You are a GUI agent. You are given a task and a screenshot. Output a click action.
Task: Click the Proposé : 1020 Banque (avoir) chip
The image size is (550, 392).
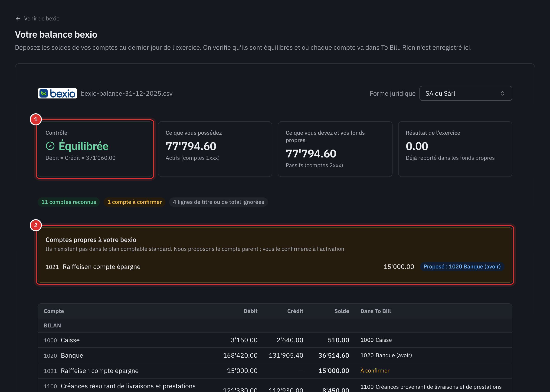tap(462, 267)
